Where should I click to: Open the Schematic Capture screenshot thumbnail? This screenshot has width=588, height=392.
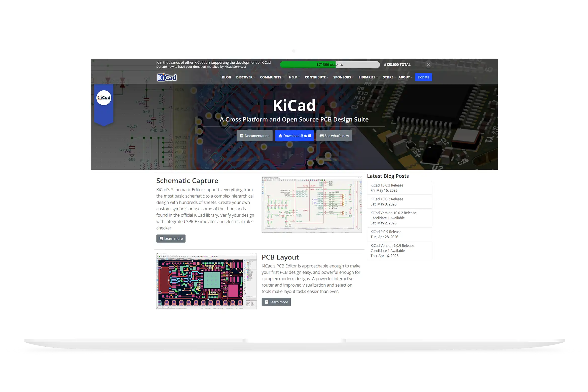pyautogui.click(x=312, y=204)
